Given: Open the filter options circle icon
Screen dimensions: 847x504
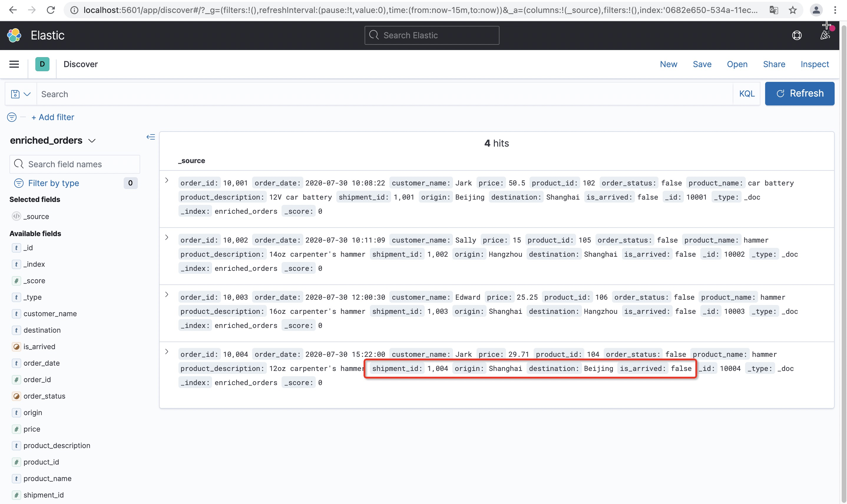Looking at the screenshot, I should pos(11,117).
